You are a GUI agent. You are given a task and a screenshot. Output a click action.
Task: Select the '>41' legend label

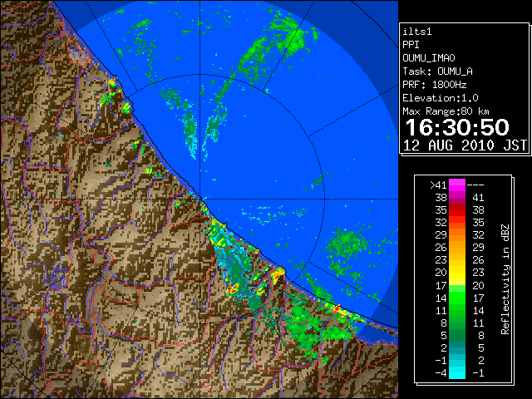[438, 185]
